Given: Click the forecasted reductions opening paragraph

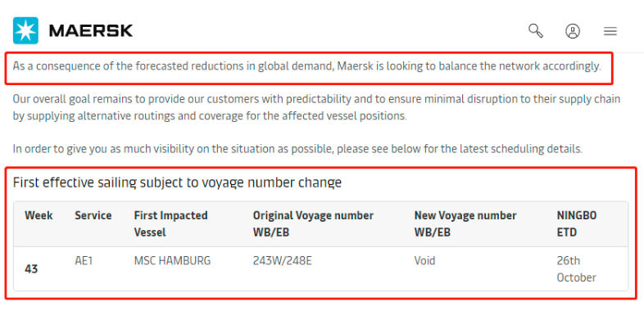Looking at the screenshot, I should pyautogui.click(x=306, y=66).
